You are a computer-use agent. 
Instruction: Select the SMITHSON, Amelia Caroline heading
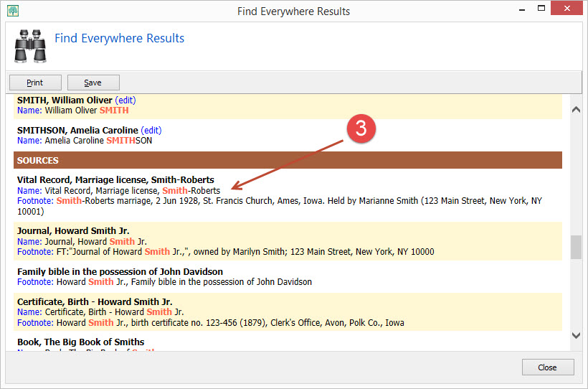pos(77,131)
